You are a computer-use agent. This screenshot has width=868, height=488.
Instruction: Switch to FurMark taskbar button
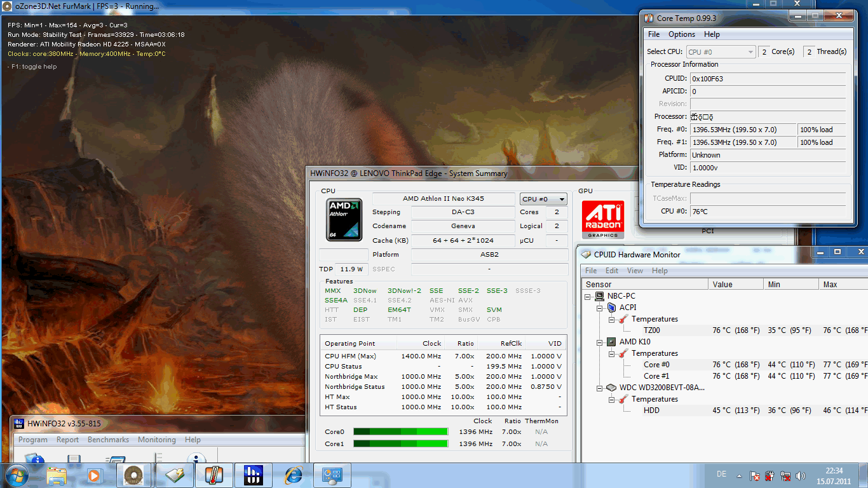(x=134, y=475)
